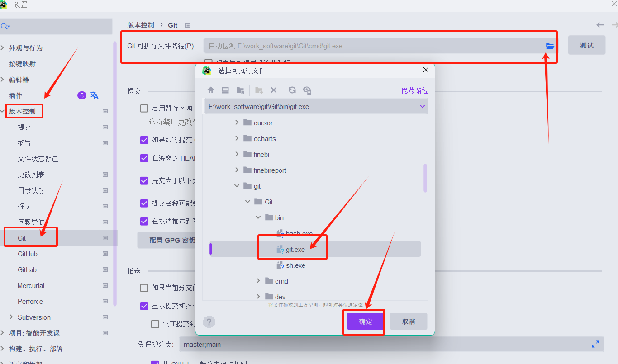This screenshot has width=618, height=364.
Task: Expand 构建、执行、部署 category
Action: click(3, 349)
